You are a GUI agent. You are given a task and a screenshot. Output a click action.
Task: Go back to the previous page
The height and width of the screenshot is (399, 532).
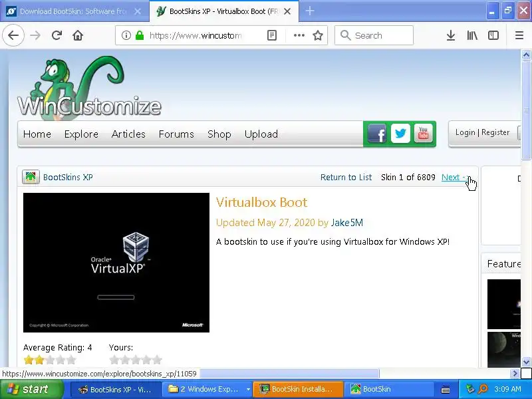[13, 35]
